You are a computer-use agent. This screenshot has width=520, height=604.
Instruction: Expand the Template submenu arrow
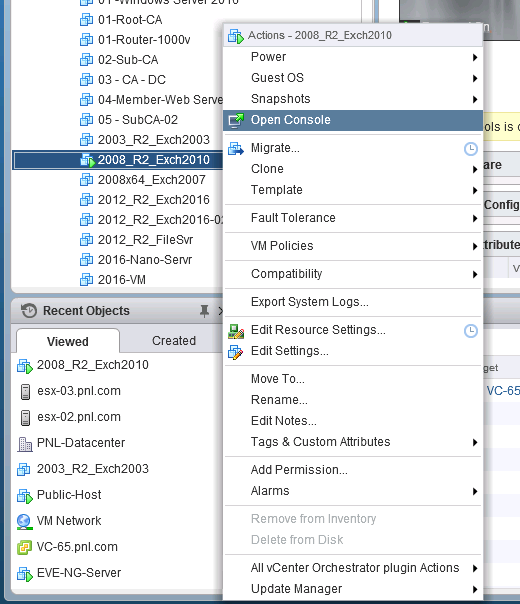475,190
